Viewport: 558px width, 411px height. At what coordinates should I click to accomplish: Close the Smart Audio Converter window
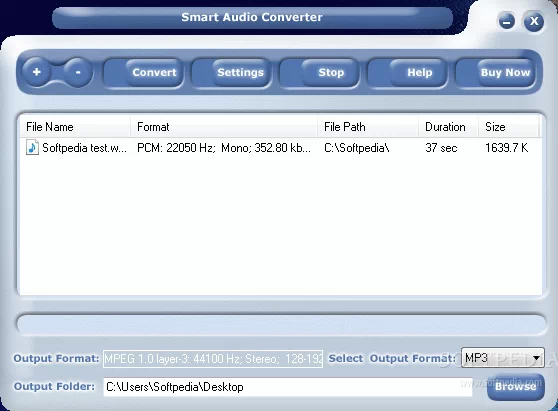534,21
